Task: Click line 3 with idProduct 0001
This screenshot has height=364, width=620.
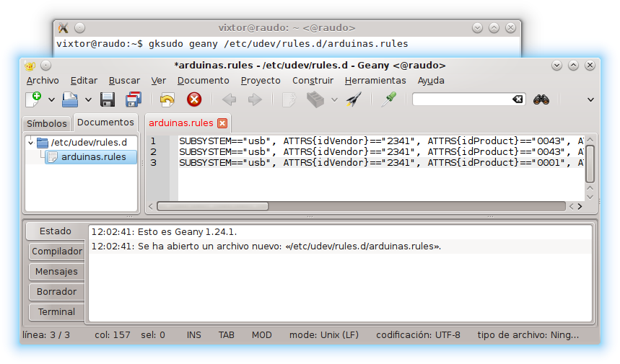Action: tap(381, 162)
